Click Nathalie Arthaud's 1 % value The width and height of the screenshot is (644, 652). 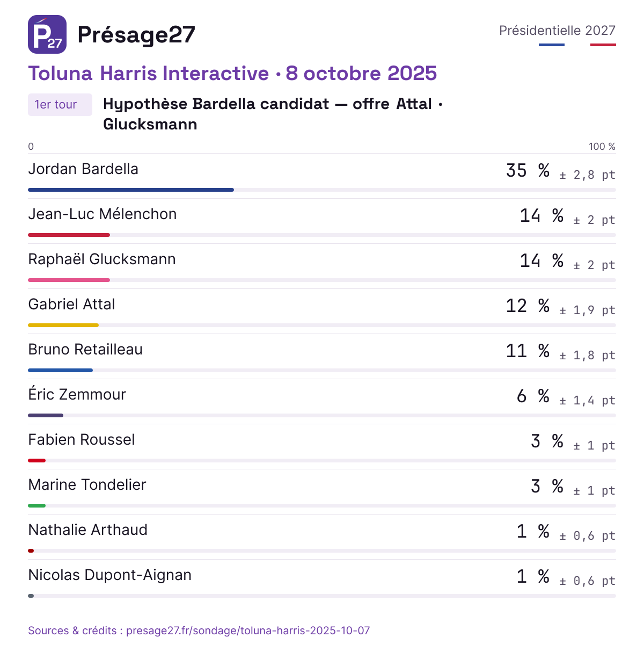coord(533,532)
